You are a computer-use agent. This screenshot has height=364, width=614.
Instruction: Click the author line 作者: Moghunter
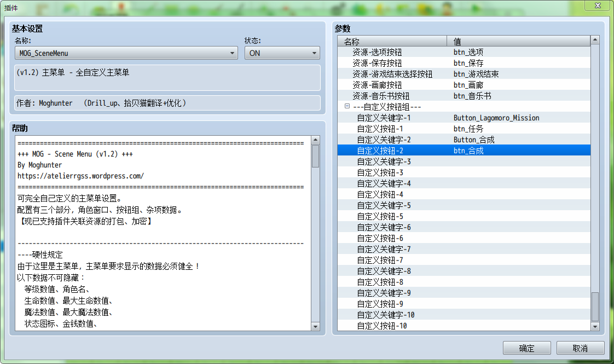(101, 103)
